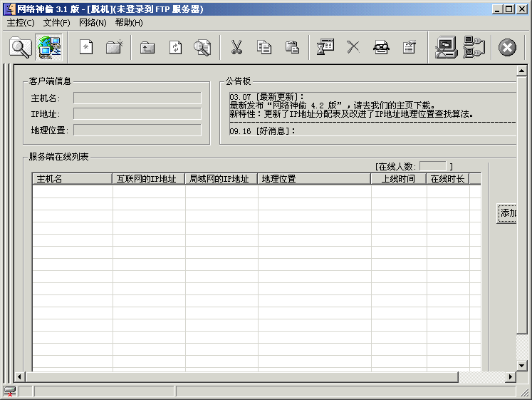Click the vertical scrollbar up arrow

coord(523,69)
